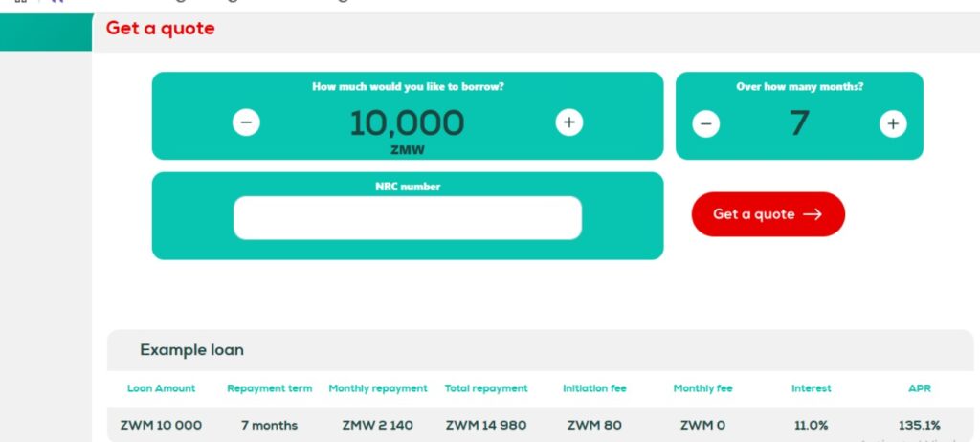Click the ZWM 0 monthly fee cell
This screenshot has width=980, height=442.
tap(703, 425)
